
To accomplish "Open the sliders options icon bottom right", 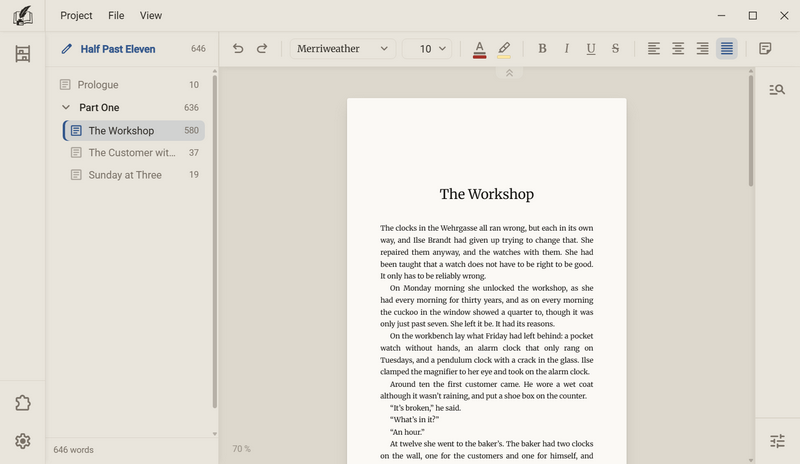I will (777, 441).
